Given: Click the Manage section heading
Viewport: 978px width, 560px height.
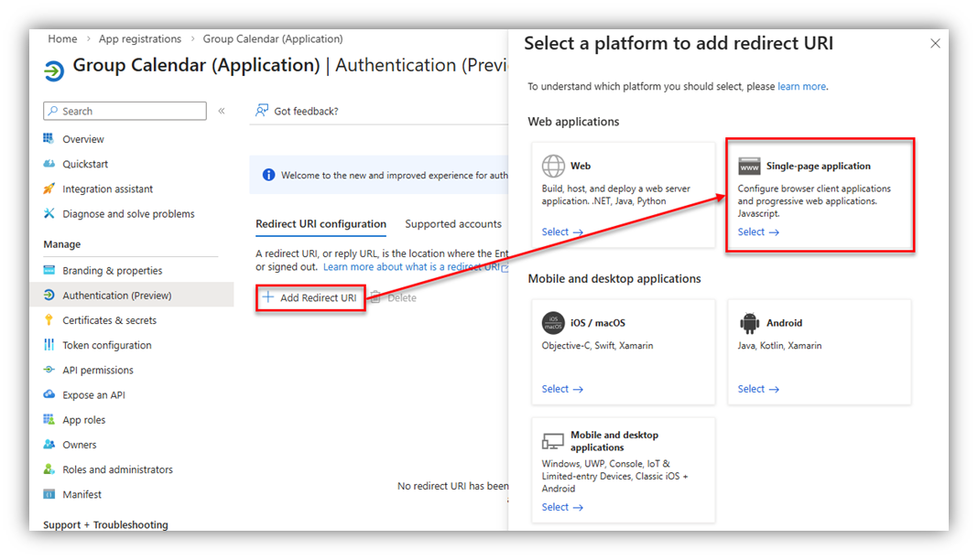Looking at the screenshot, I should pos(61,244).
